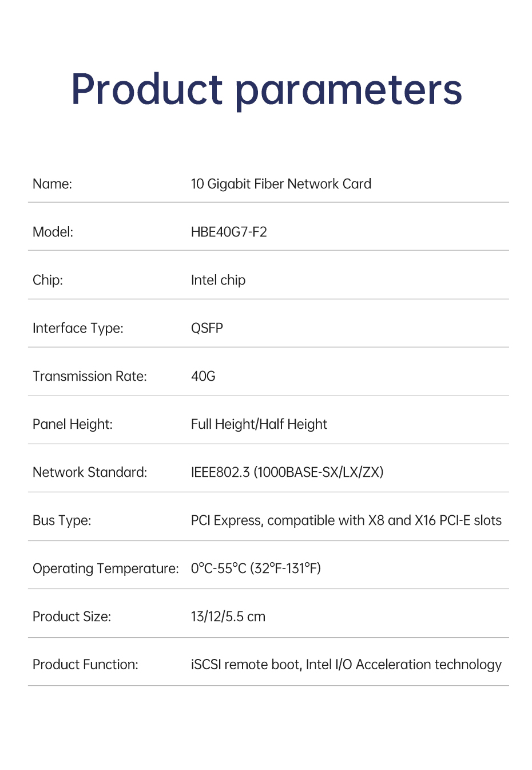532x770 pixels.
Task: Click the model number HBE40G7-F2
Action: tap(229, 232)
